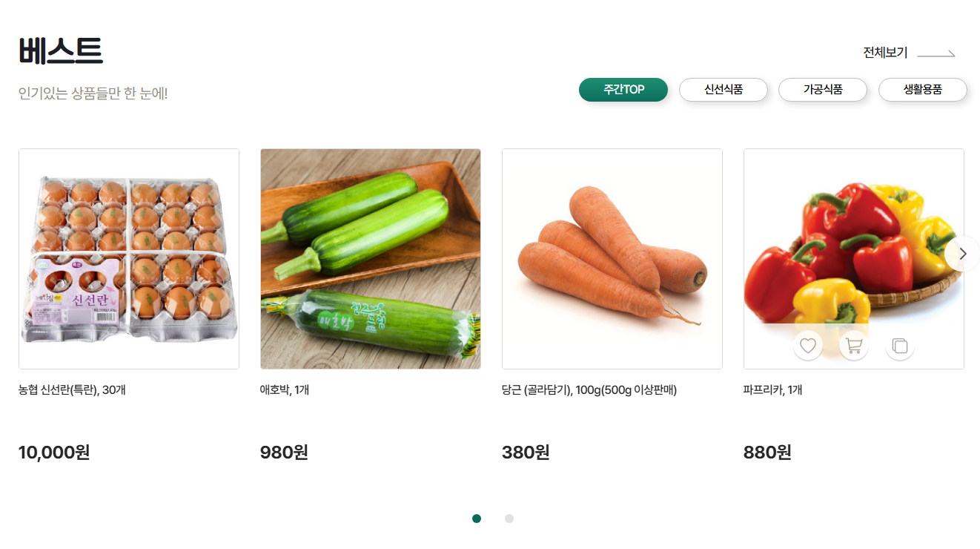
Task: Switch to the 생활용품 tab
Action: point(923,90)
